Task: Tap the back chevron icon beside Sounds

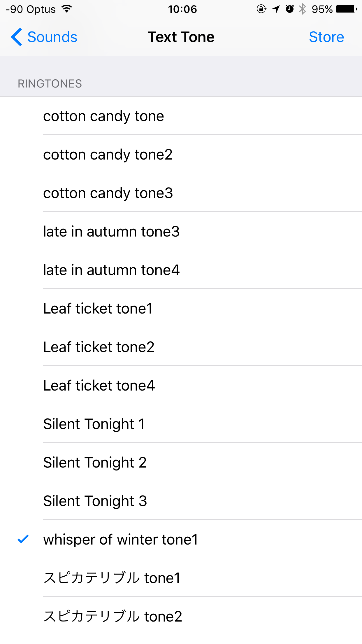Action: 17,37
